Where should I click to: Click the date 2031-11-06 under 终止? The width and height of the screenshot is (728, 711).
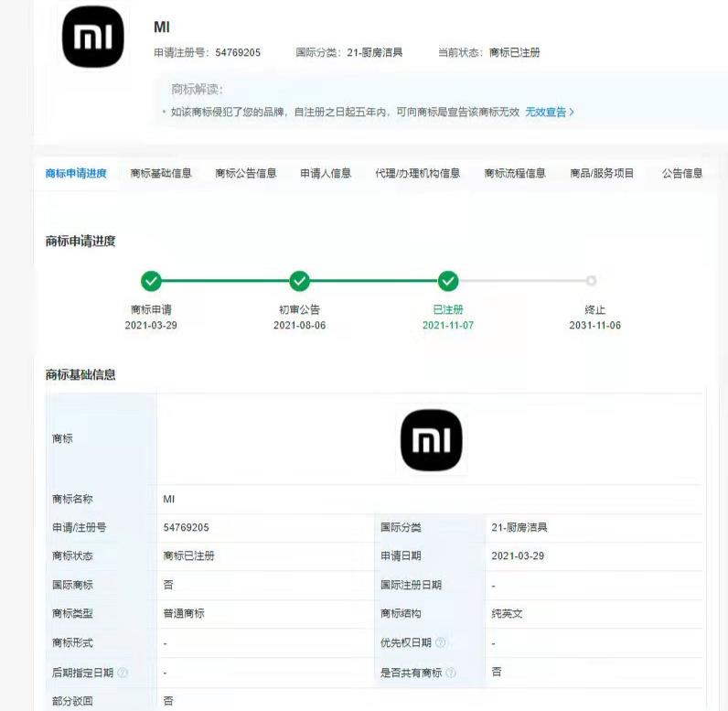tap(594, 325)
